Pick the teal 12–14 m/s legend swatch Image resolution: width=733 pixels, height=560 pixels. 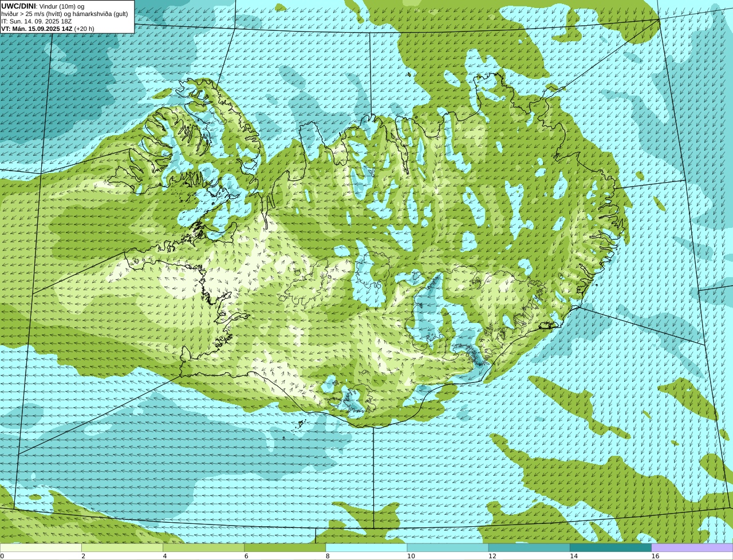coord(529,548)
